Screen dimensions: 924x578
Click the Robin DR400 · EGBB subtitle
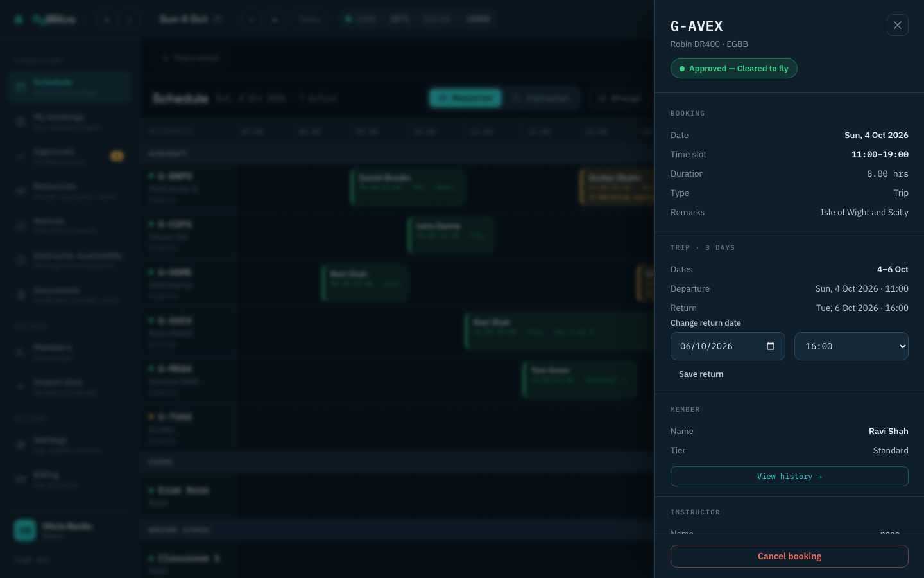709,44
